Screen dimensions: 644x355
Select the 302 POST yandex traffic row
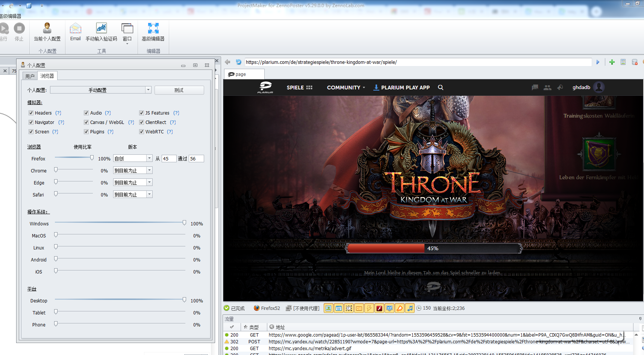(x=429, y=341)
